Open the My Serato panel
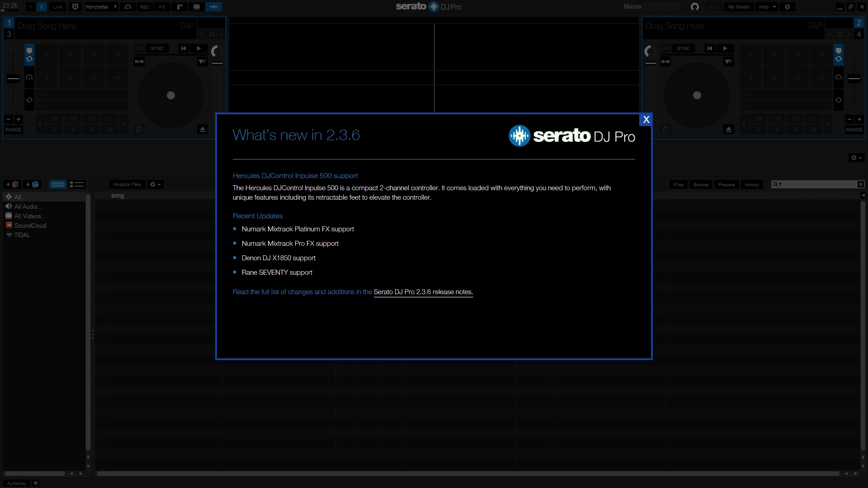This screenshot has width=868, height=488. click(x=739, y=7)
